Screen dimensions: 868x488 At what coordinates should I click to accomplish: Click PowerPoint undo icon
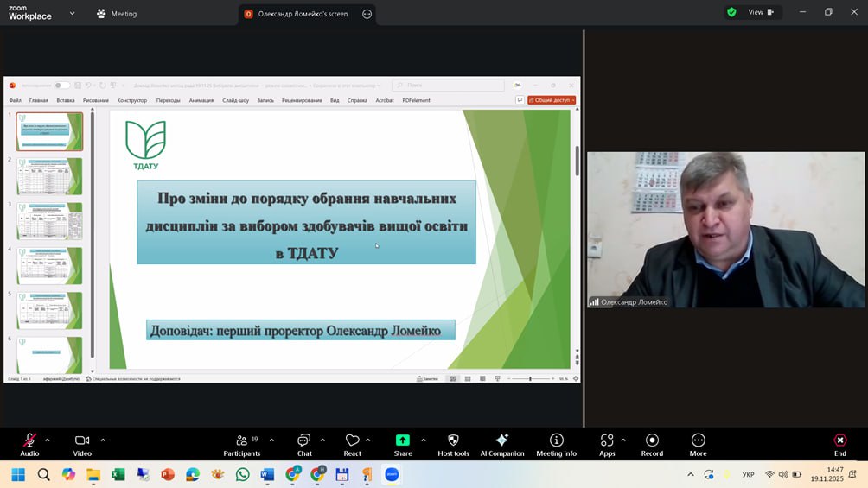(x=88, y=86)
